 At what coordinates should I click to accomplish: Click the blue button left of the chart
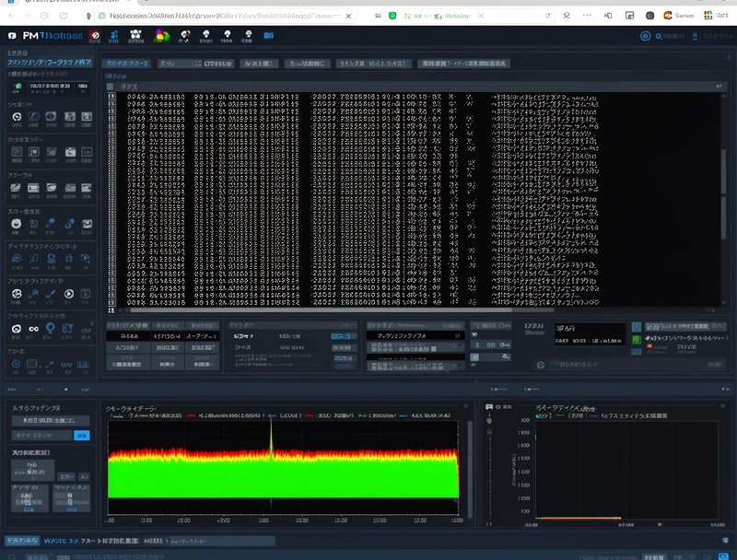[81, 434]
